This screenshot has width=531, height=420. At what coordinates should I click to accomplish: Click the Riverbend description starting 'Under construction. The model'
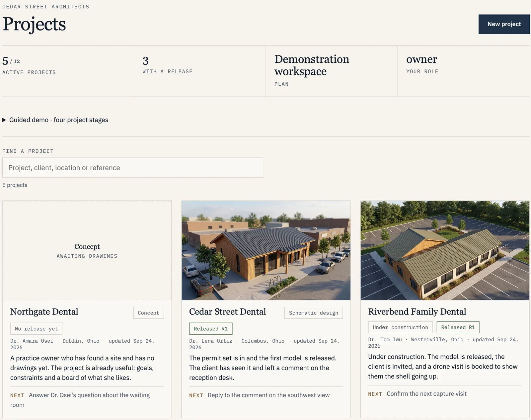point(443,367)
